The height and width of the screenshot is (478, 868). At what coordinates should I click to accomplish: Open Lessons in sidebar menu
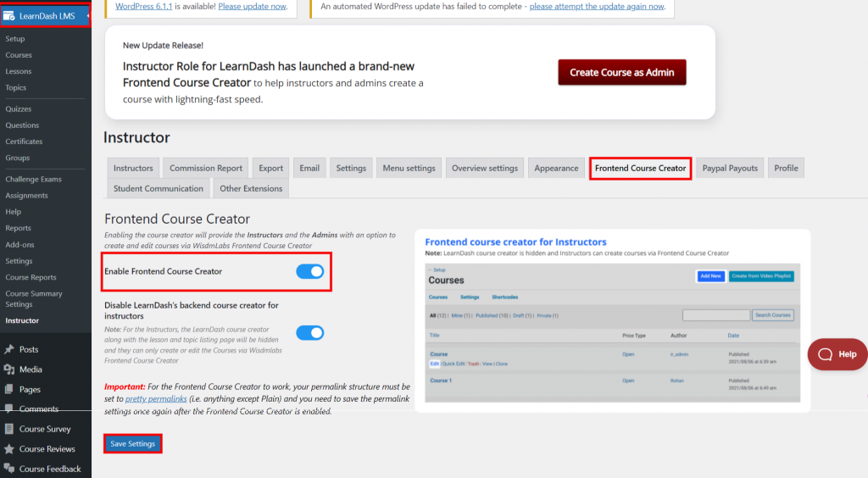click(19, 71)
